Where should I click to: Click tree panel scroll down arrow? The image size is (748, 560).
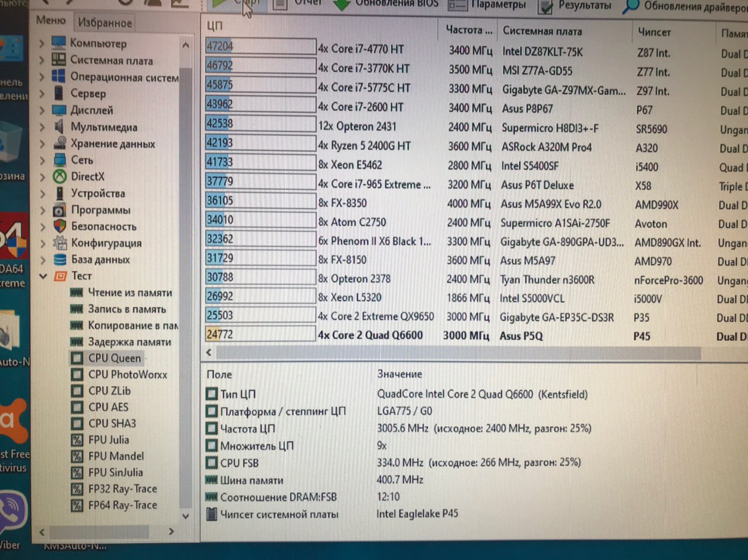click(185, 516)
